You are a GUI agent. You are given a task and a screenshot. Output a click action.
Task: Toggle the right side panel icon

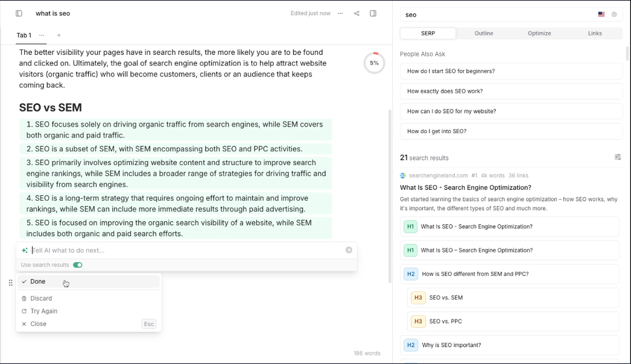point(373,13)
